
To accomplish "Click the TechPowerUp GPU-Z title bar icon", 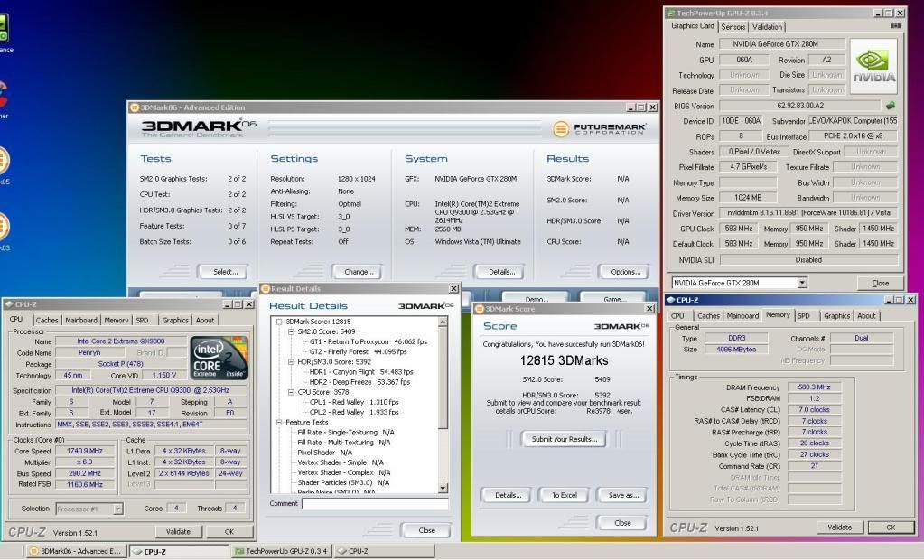I will coord(670,13).
